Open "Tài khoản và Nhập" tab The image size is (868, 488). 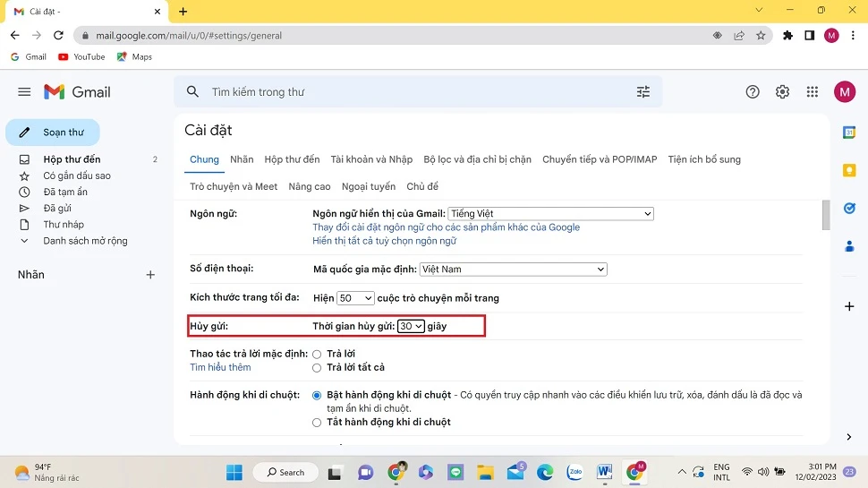pyautogui.click(x=371, y=159)
